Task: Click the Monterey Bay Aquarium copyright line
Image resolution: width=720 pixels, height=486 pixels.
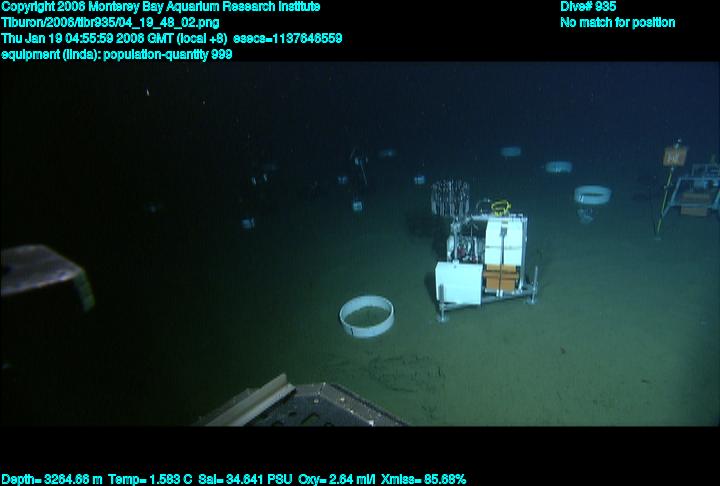Action: point(161,7)
